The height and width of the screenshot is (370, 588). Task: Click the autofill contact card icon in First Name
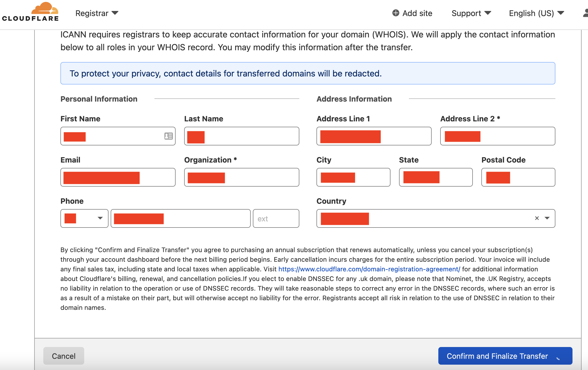(x=168, y=136)
